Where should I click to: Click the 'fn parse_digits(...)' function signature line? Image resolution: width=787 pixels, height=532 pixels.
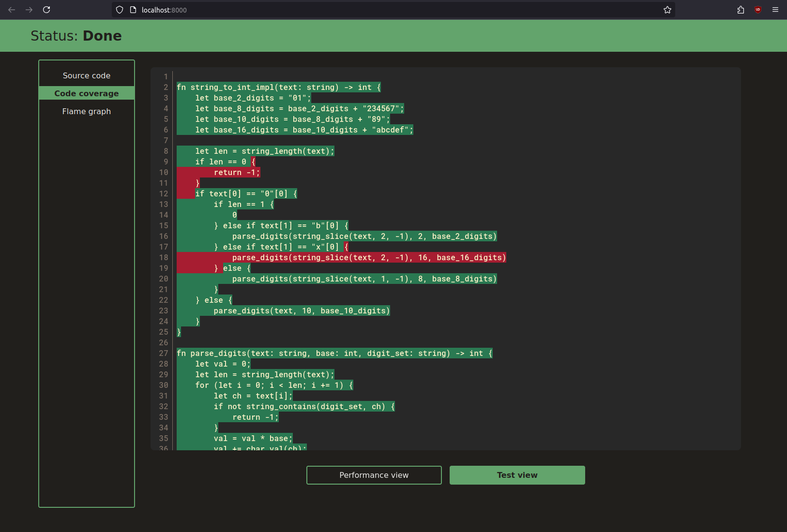334,353
